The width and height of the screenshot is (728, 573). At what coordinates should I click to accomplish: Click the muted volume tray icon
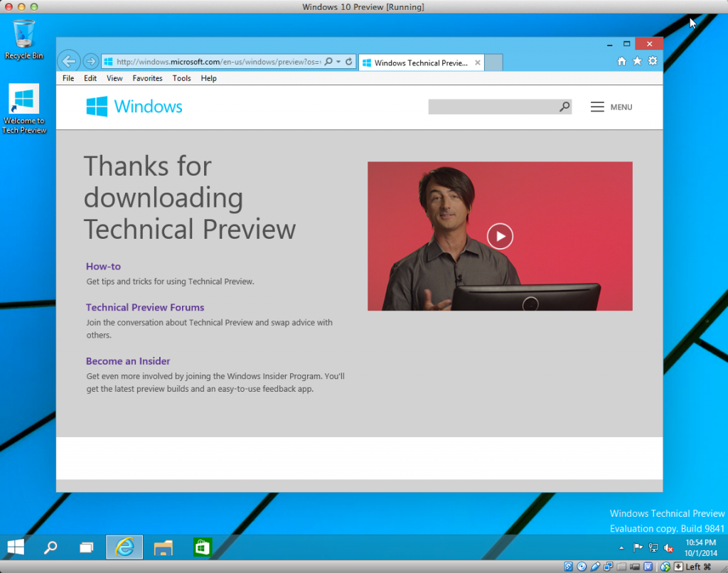click(x=668, y=548)
